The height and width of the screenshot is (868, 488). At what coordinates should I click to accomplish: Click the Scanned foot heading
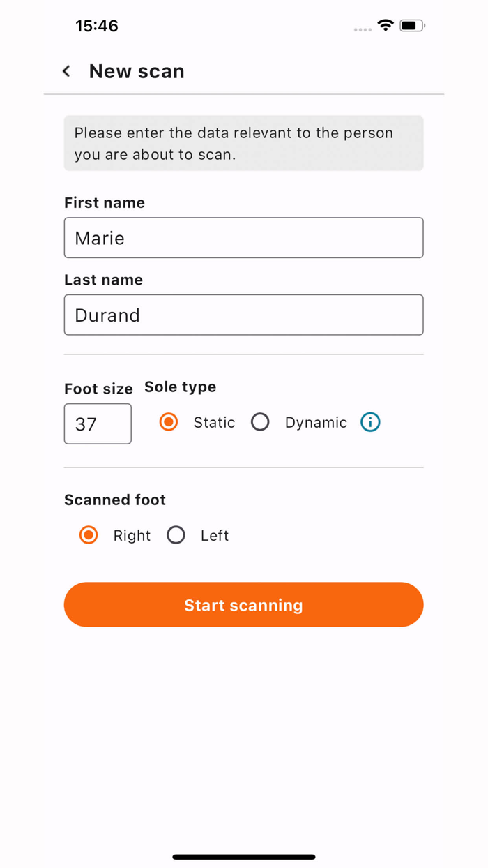click(x=115, y=500)
